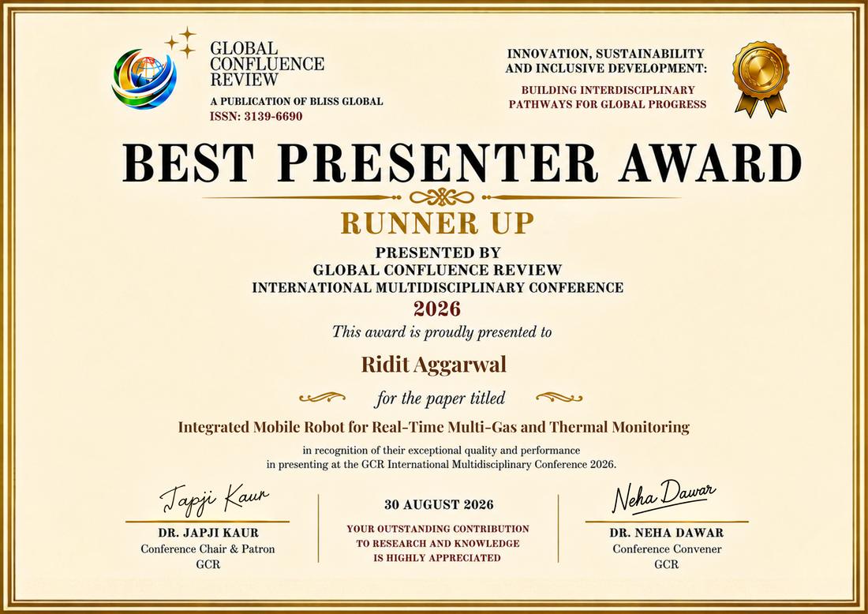
Task: Click the 'RUNNER UP' gold heading
Action: tap(437, 223)
